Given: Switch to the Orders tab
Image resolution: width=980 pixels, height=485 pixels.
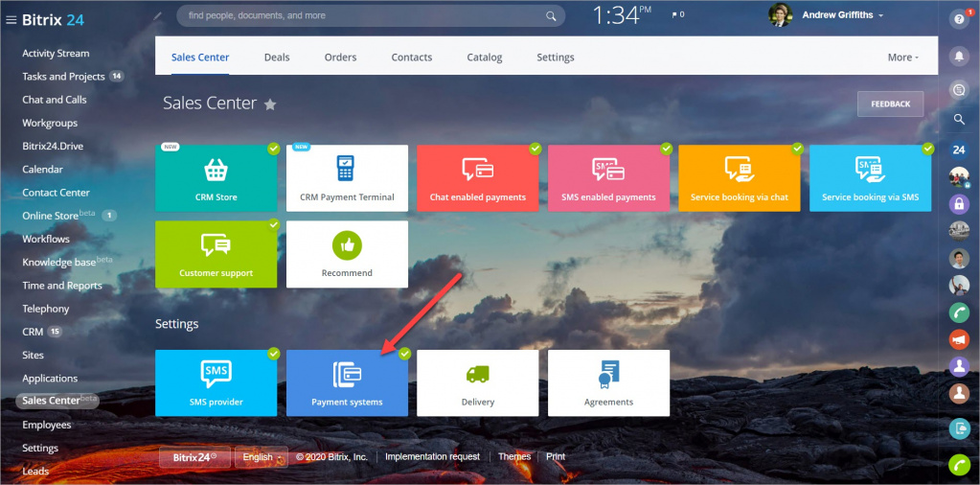Looking at the screenshot, I should pos(341,58).
